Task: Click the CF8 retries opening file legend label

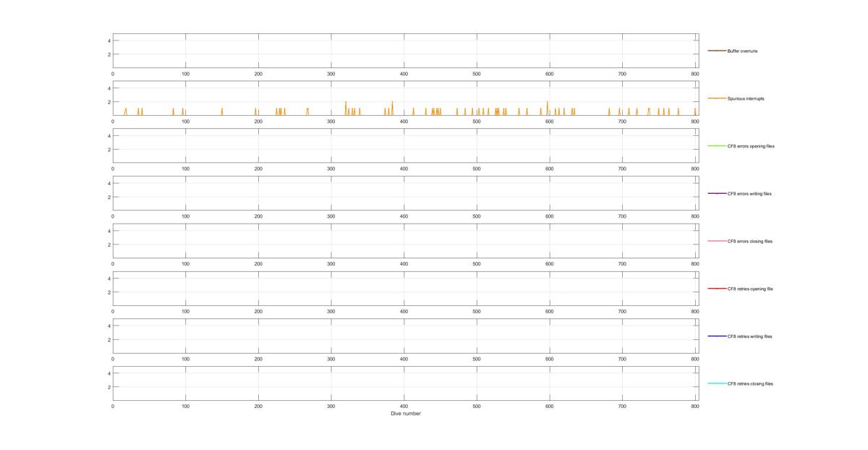Action: pyautogui.click(x=750, y=289)
